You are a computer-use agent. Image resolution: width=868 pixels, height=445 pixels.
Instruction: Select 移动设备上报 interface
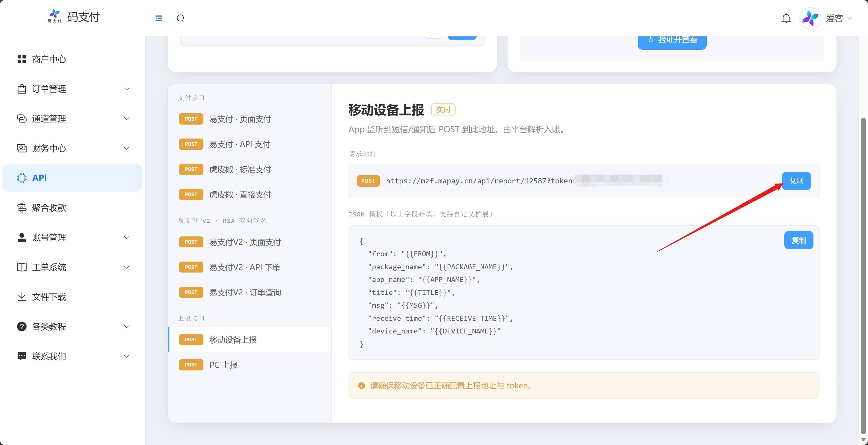[x=249, y=340]
